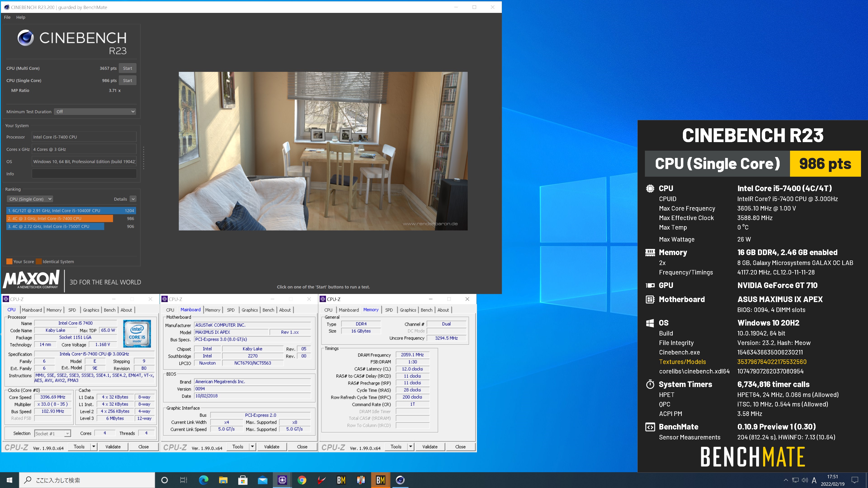The image size is (868, 488).
Task: Open Microsoft Store from the taskbar
Action: 243,480
